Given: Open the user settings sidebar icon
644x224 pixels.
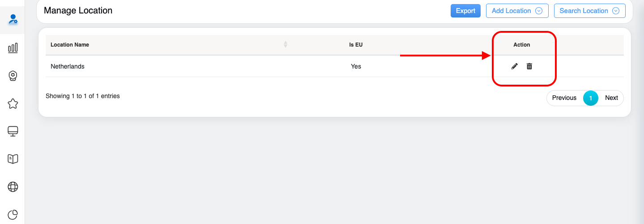Looking at the screenshot, I should [x=13, y=19].
